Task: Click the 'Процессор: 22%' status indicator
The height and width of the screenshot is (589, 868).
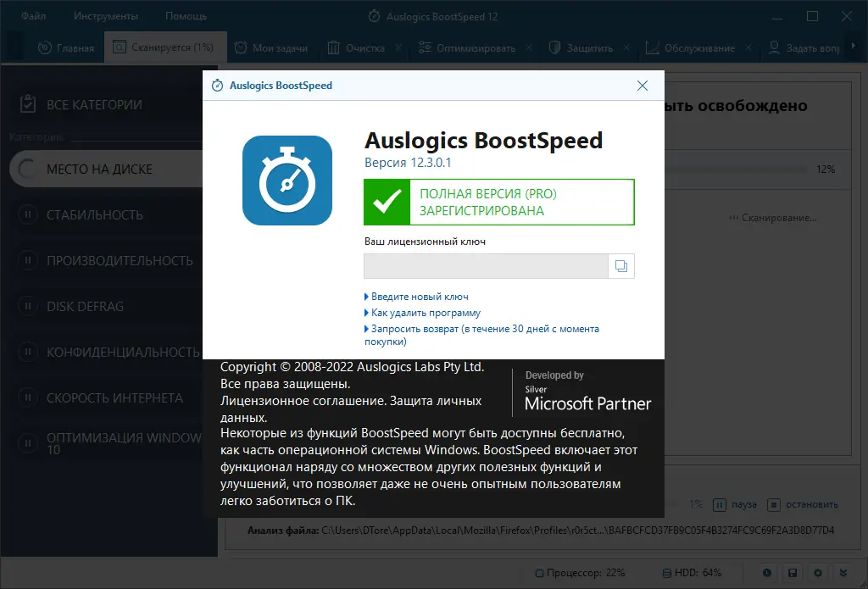Action: pyautogui.click(x=580, y=573)
